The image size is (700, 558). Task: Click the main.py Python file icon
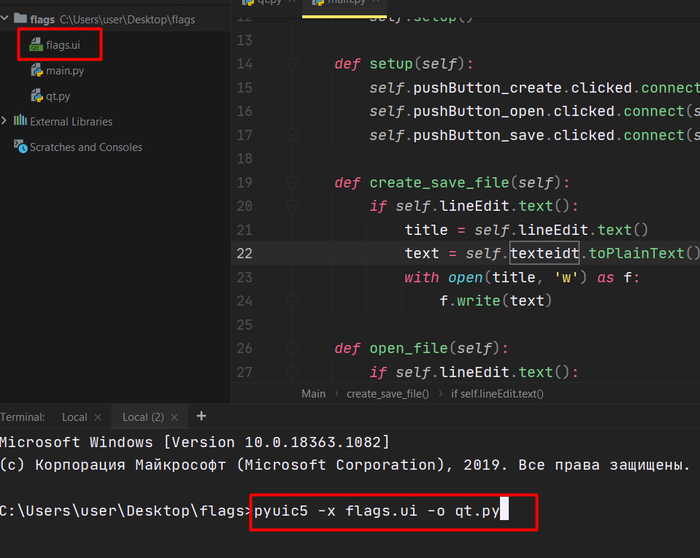(x=36, y=71)
